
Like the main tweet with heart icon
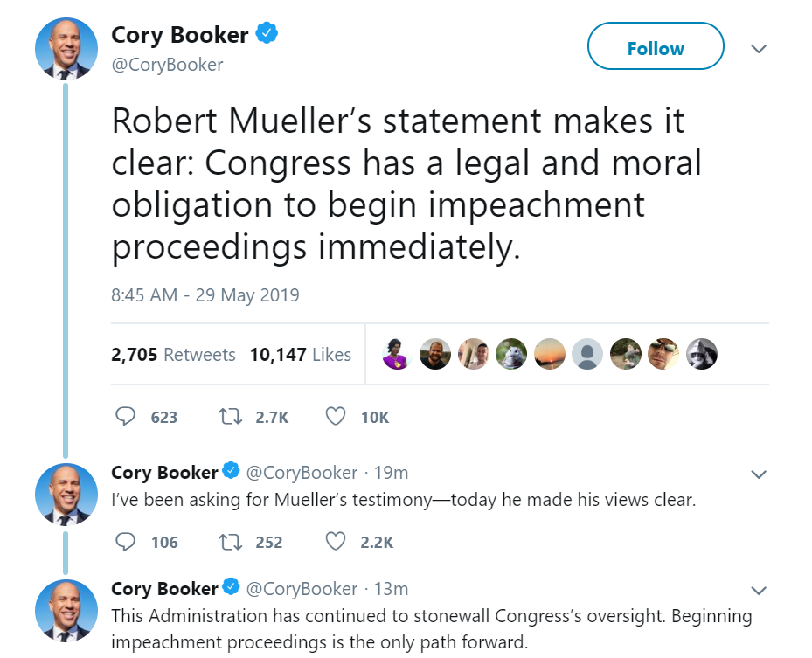[x=335, y=417]
